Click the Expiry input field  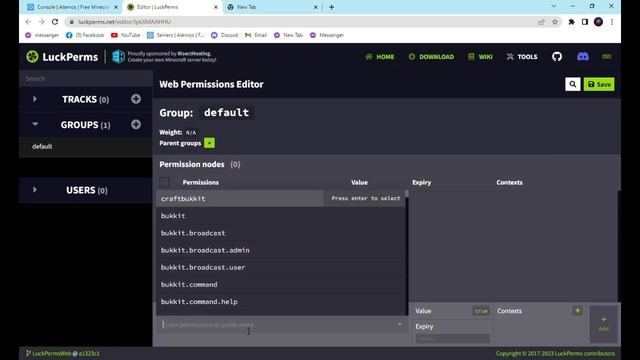[452, 338]
